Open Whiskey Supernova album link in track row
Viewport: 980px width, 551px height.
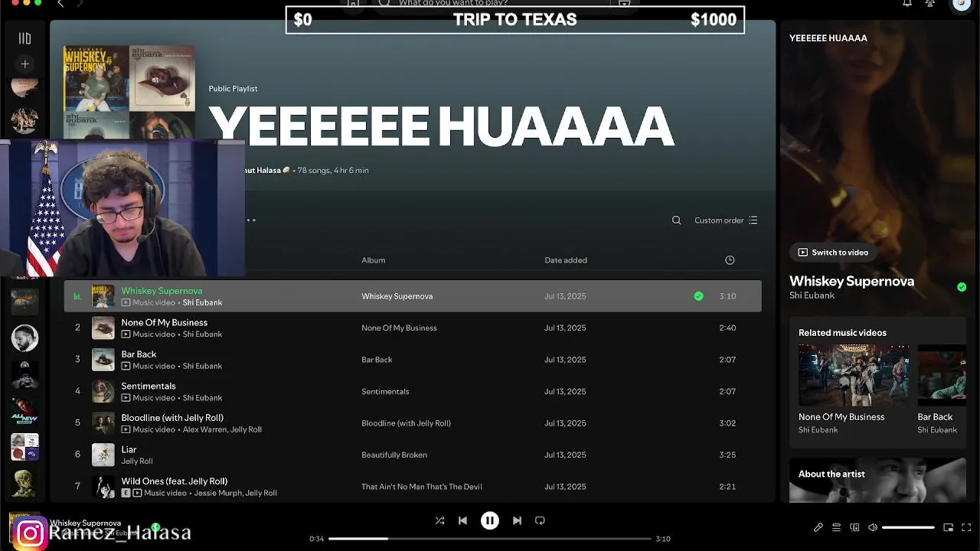pyautogui.click(x=397, y=296)
